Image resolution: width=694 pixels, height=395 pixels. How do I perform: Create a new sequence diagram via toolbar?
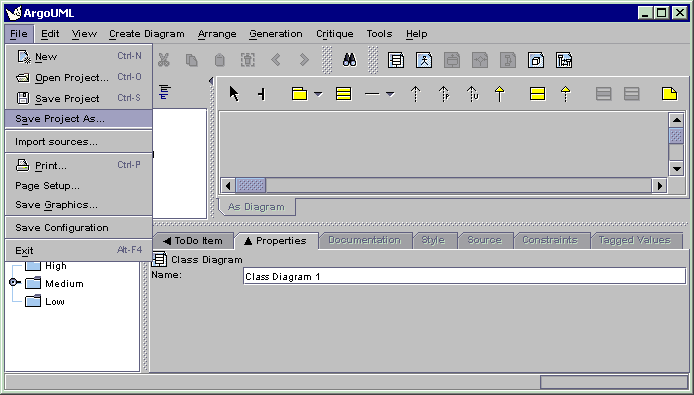click(x=564, y=60)
